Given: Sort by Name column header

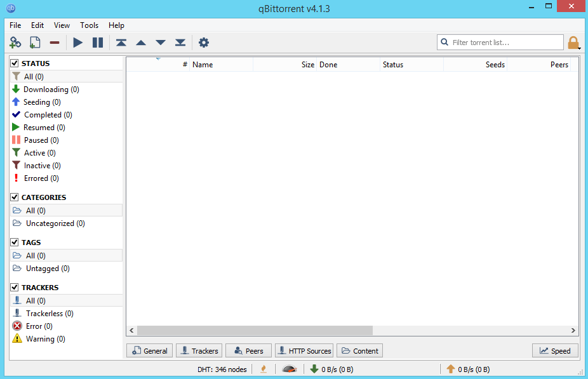Looking at the screenshot, I should tap(221, 65).
